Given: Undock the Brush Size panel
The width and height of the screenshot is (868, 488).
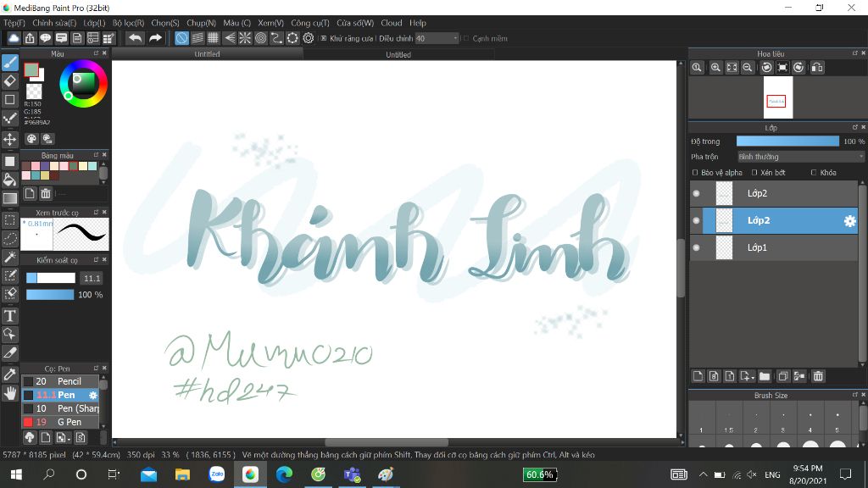Looking at the screenshot, I should tap(854, 395).
